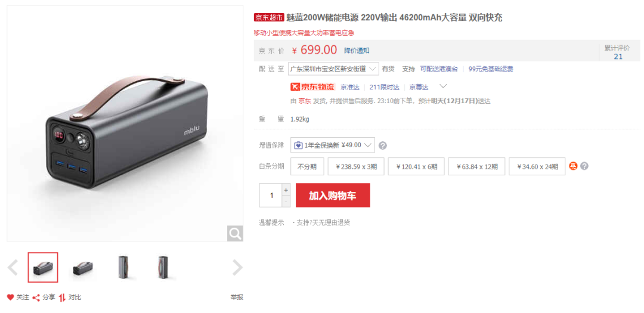
Task: Select the ¥238.59 x 3期 installment
Action: point(356,166)
